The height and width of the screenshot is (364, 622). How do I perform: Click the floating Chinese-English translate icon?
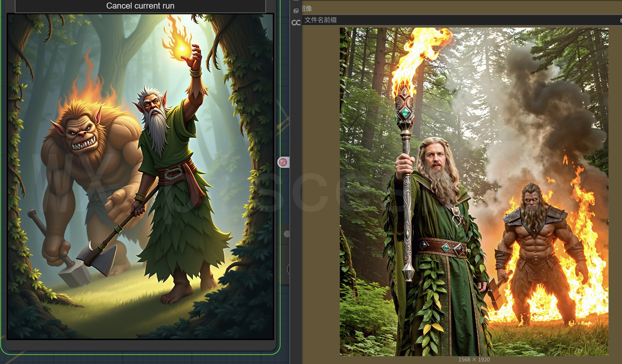pos(283,162)
